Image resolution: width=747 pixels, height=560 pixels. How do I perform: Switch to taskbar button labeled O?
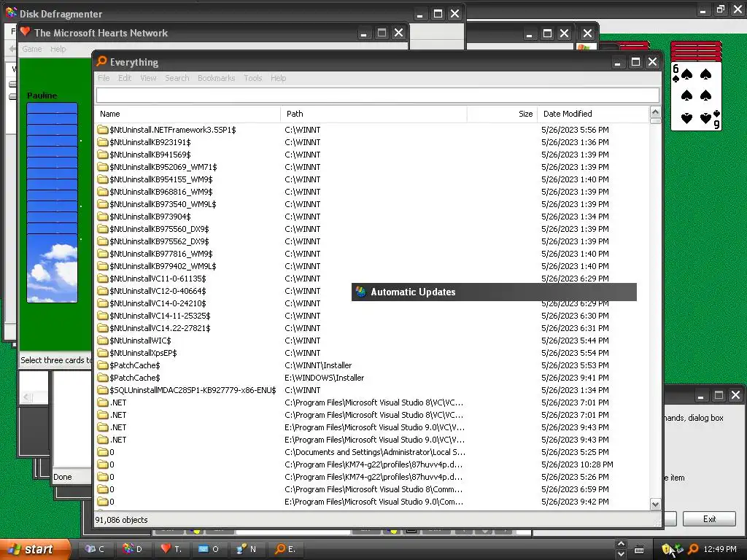209,549
